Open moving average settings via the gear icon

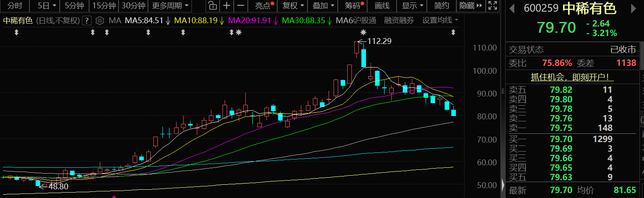(99, 21)
